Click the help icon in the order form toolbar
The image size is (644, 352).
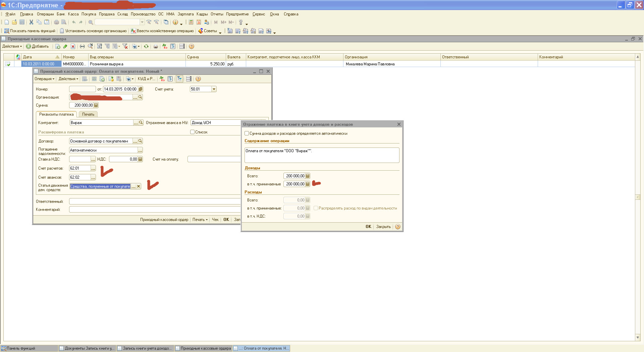pos(198,79)
